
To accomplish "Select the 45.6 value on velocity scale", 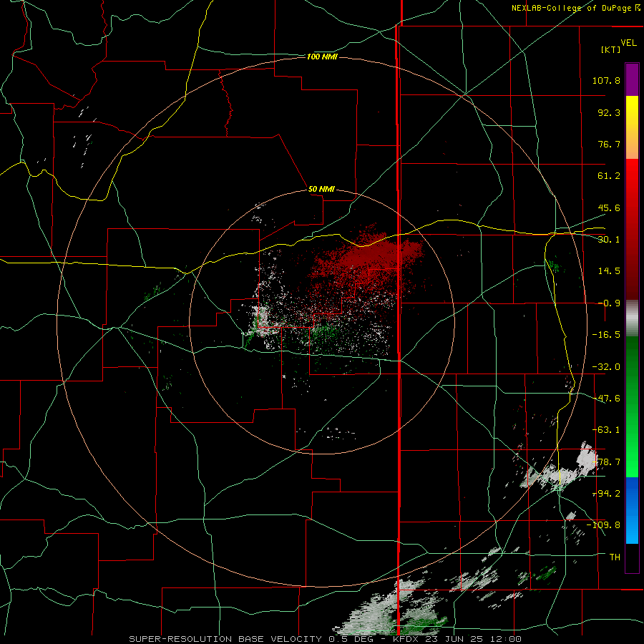I will (609, 208).
